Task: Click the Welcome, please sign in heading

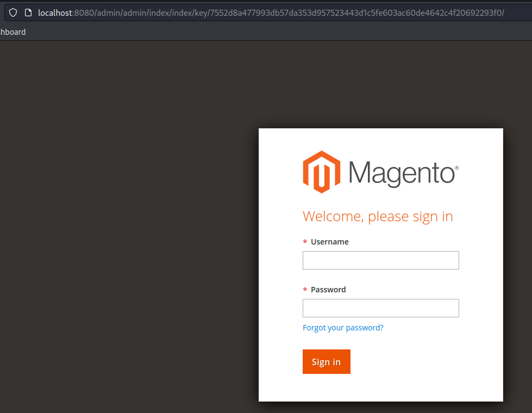Action: pos(378,216)
